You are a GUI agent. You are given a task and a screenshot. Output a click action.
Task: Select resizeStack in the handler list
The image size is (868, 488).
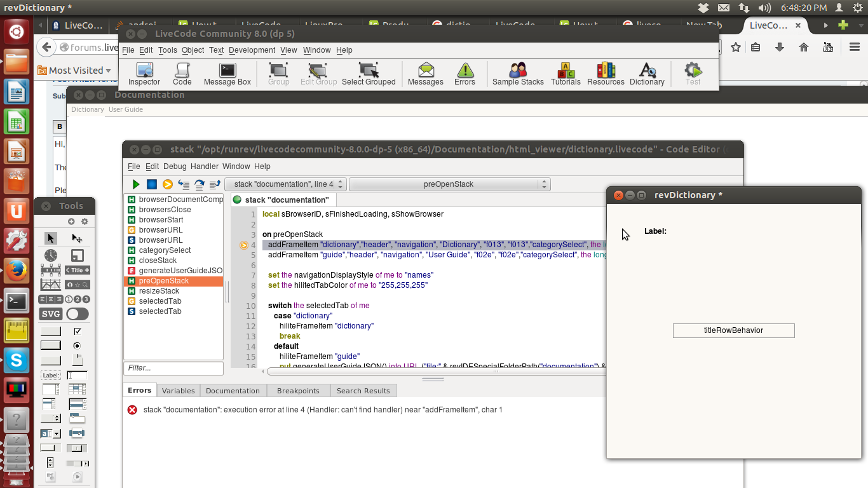[159, 291]
